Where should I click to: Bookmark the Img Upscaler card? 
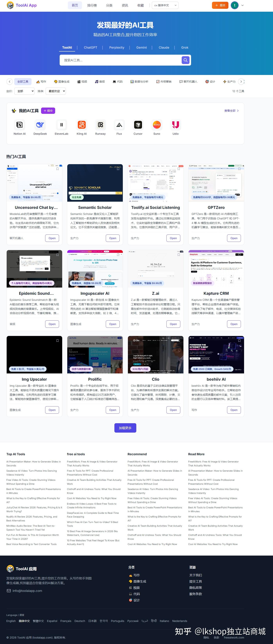(57, 340)
